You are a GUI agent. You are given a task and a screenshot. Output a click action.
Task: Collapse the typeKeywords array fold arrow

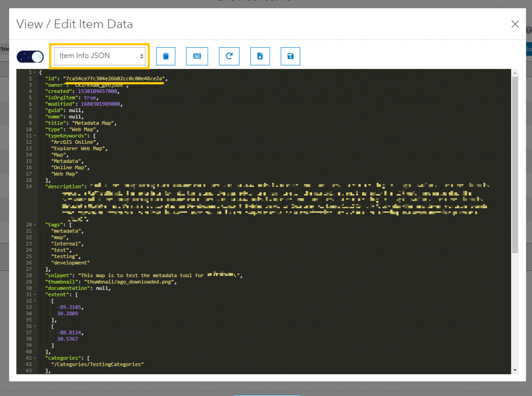pos(35,135)
